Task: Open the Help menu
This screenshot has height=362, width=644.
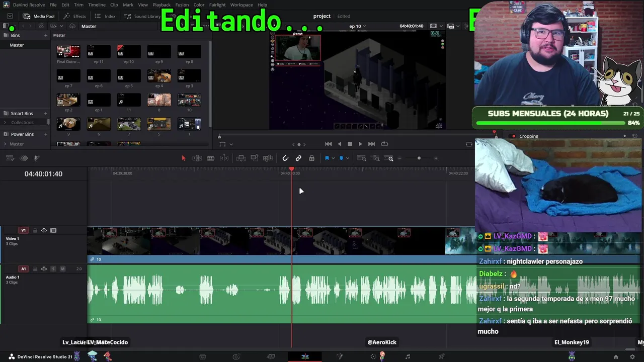Action: pos(262,5)
